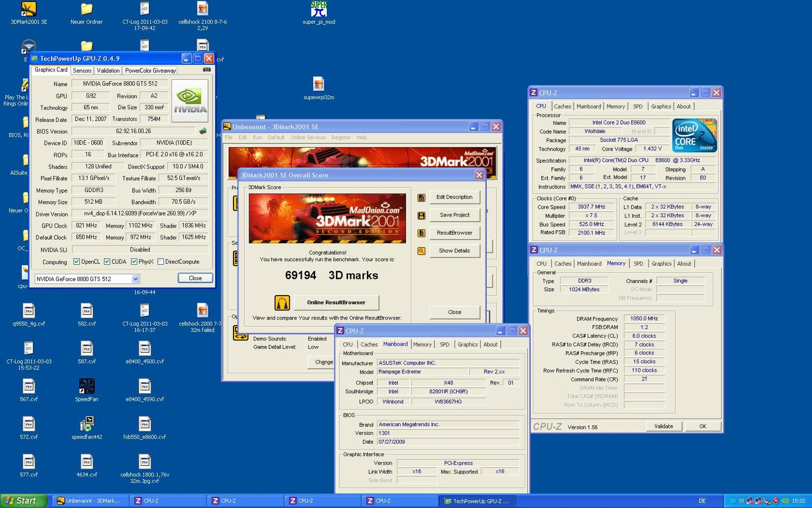Click the Core Speed 3937.7 MHz value
812x508 pixels.
(x=591, y=207)
